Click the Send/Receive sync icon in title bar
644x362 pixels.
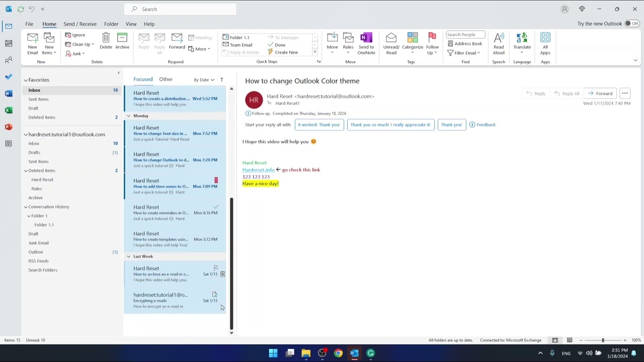pos(21,9)
